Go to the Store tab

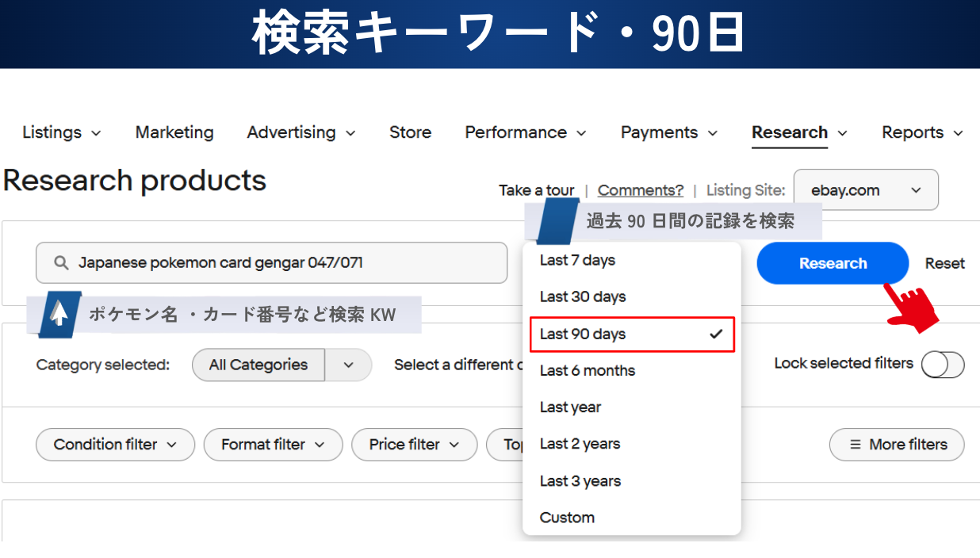click(x=410, y=132)
